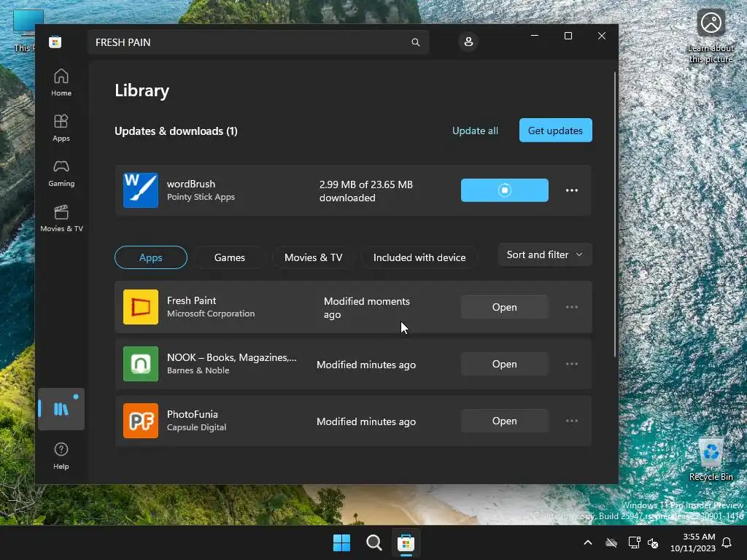The width and height of the screenshot is (747, 560).
Task: Open the Recycle Bin desktop icon
Action: (x=711, y=459)
